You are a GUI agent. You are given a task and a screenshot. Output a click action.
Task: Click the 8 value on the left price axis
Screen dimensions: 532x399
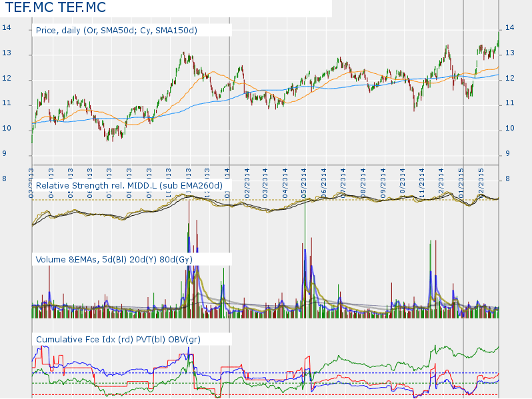point(5,179)
